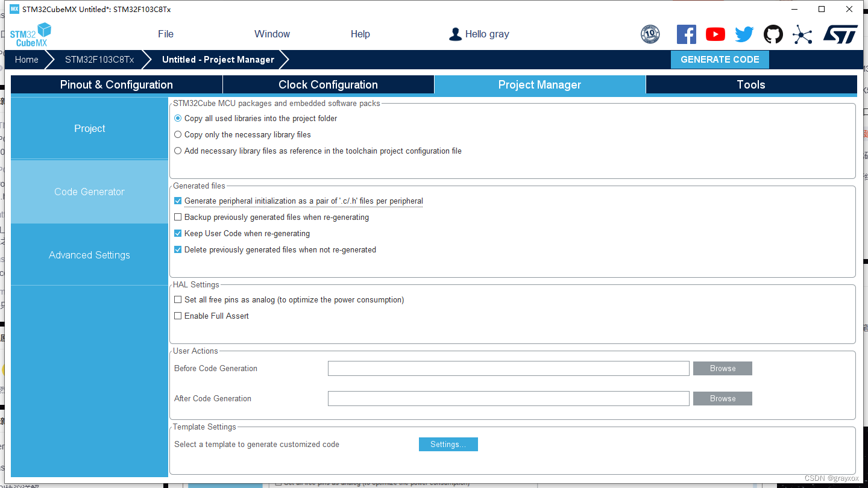Open template Settings... button
The height and width of the screenshot is (488, 868).
point(448,445)
